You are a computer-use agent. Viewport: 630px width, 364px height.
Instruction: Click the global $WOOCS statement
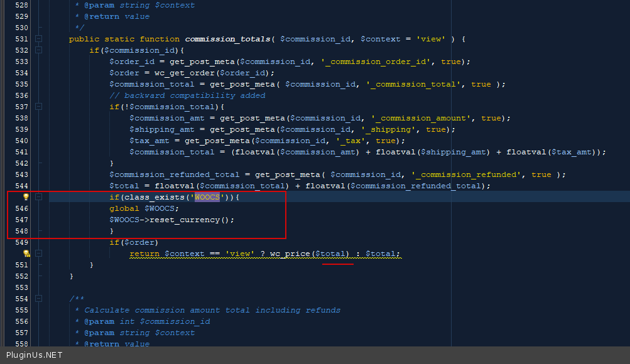click(144, 208)
